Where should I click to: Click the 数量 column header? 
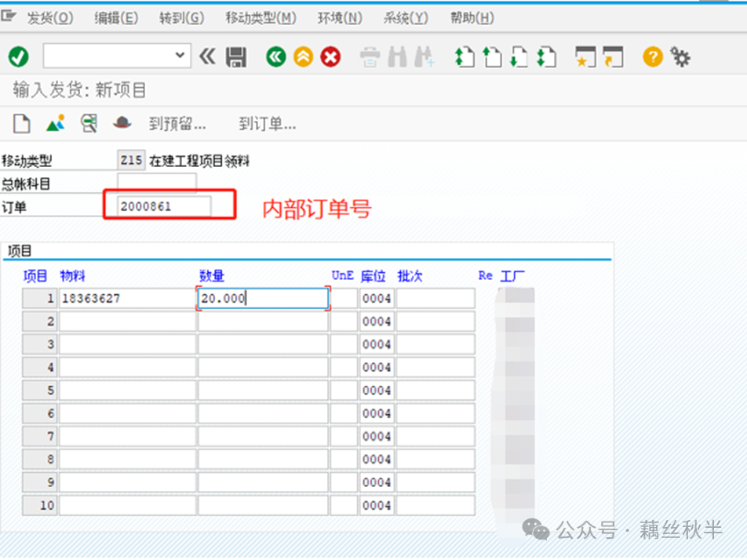[x=212, y=276]
